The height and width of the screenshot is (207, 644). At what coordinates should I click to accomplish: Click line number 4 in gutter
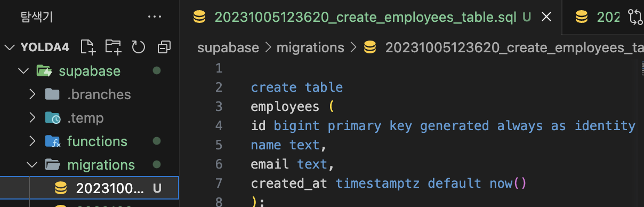(x=219, y=126)
